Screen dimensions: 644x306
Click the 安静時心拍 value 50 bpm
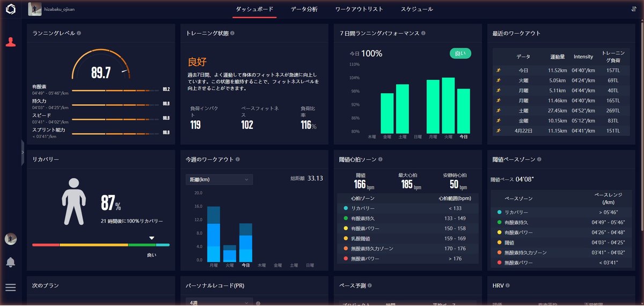click(x=458, y=185)
